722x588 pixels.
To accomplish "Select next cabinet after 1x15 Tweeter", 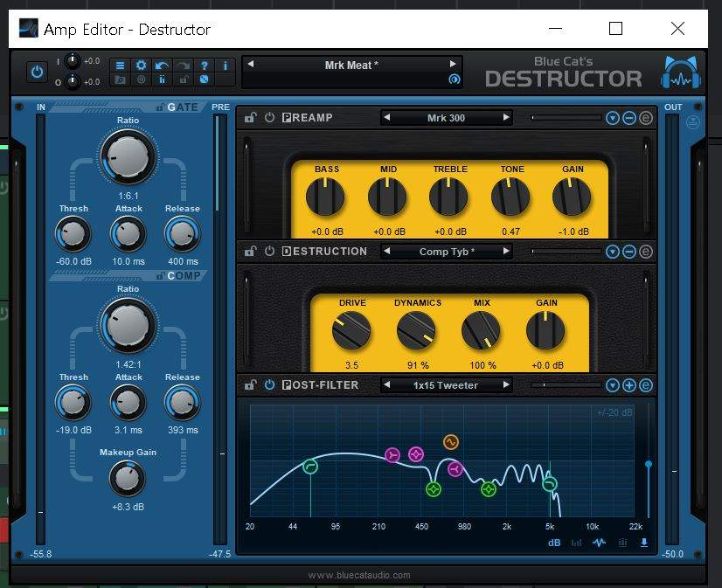I will 506,384.
